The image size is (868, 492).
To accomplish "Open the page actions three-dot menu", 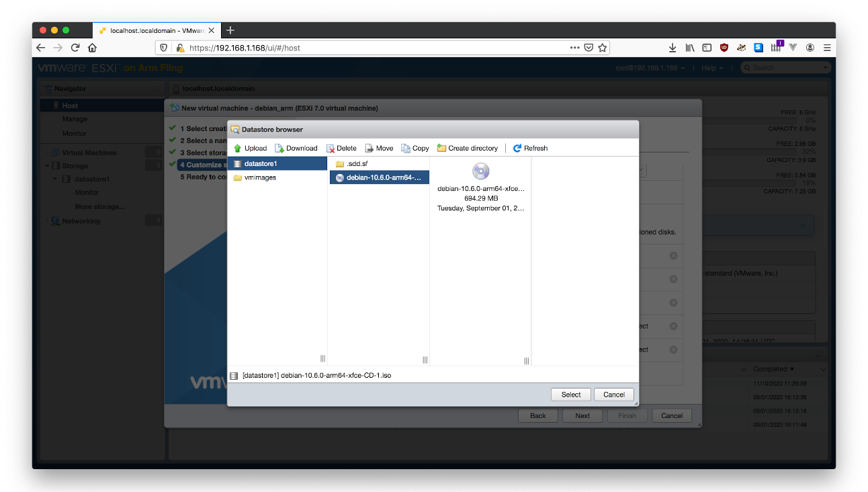I will click(x=574, y=48).
